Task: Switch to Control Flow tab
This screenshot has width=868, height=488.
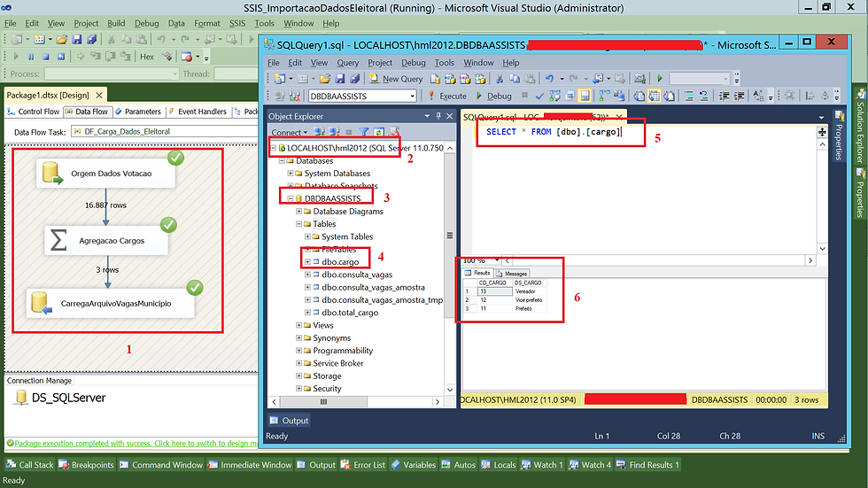Action: (x=34, y=112)
